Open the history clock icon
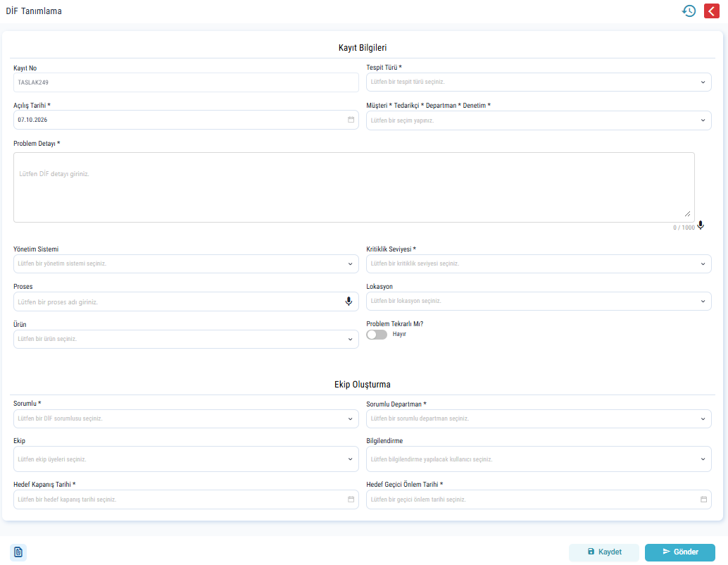Screen dimensions: 728x565 tap(689, 11)
